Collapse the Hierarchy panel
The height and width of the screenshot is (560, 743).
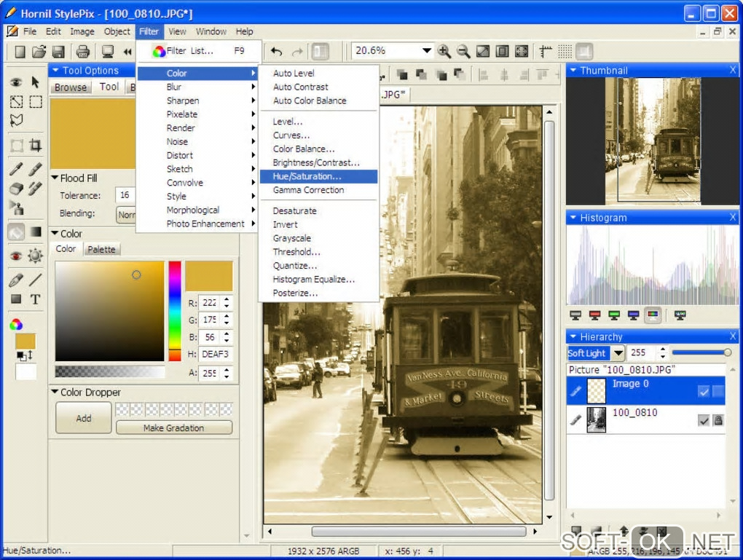pyautogui.click(x=573, y=336)
